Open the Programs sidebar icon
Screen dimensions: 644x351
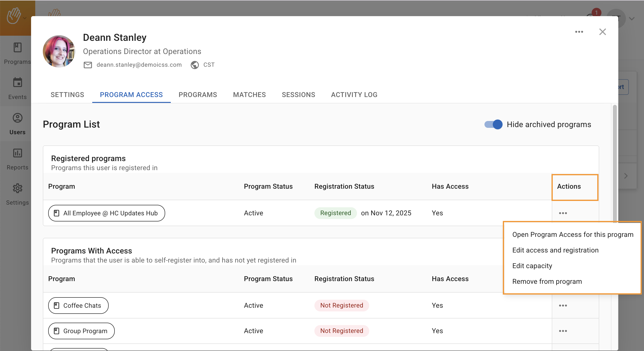[18, 47]
